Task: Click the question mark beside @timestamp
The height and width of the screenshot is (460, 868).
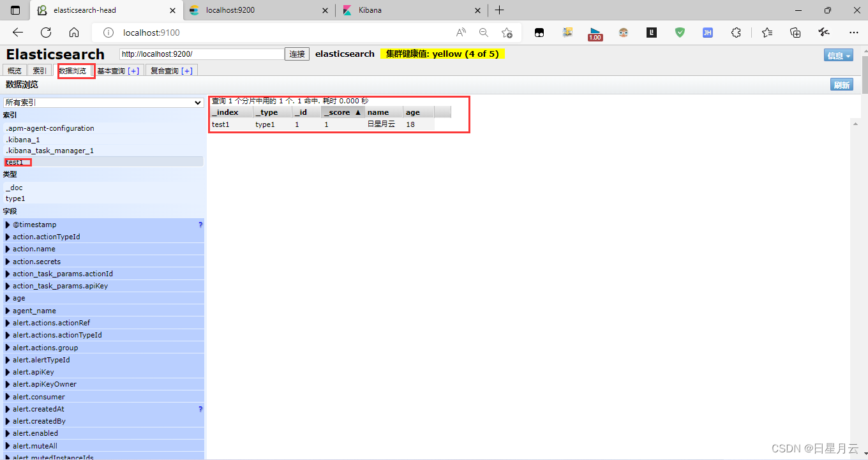Action: tap(200, 225)
